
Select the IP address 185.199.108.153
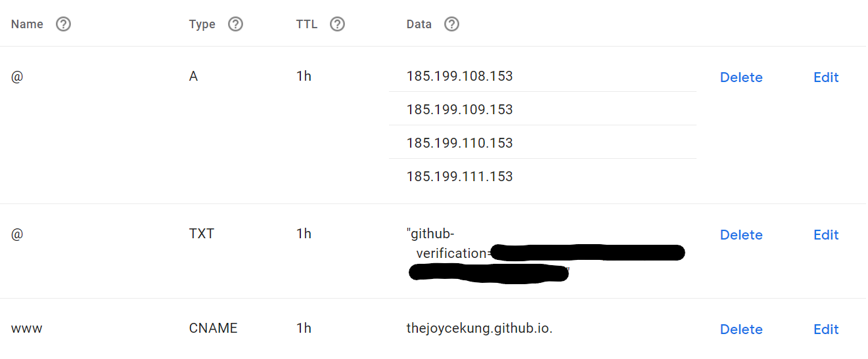(x=459, y=76)
